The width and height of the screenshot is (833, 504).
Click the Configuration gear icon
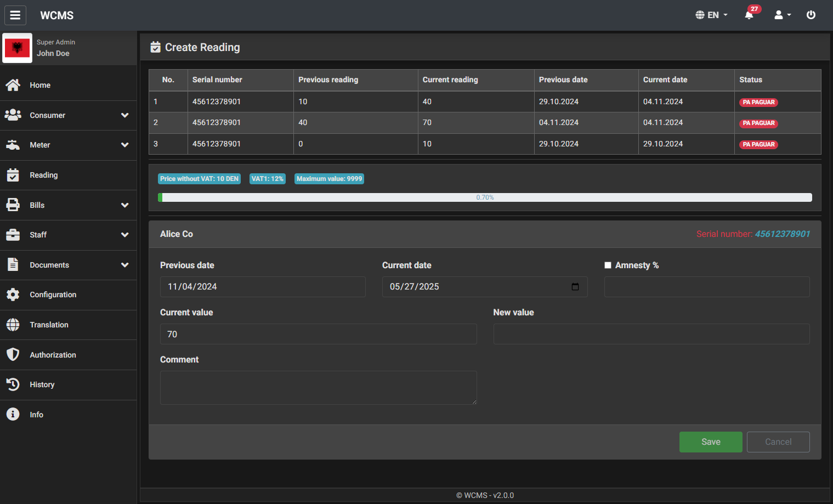[x=13, y=295]
